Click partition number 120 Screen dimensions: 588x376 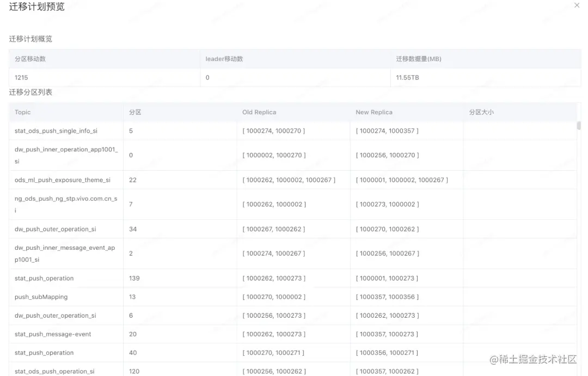(x=134, y=371)
